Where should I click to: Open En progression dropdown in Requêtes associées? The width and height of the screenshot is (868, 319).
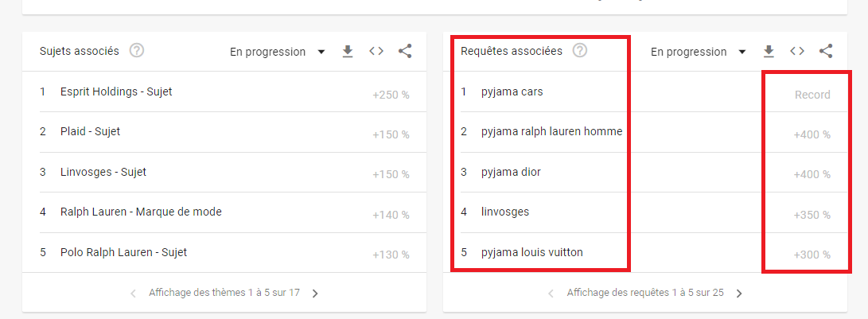point(698,52)
